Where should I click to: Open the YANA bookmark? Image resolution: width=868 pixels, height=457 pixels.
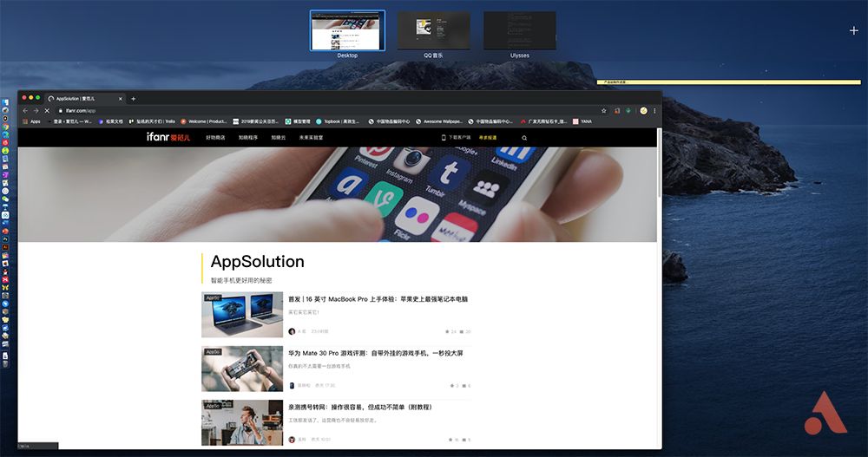click(582, 121)
